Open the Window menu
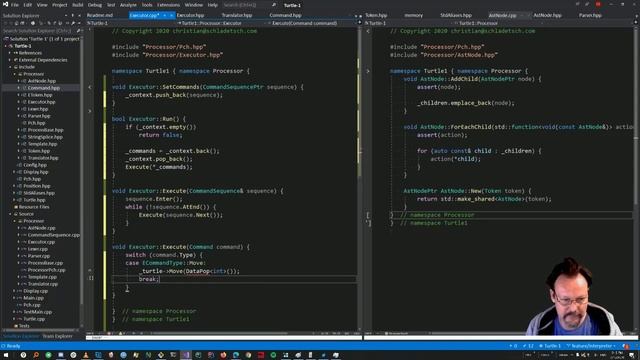 coord(193,5)
